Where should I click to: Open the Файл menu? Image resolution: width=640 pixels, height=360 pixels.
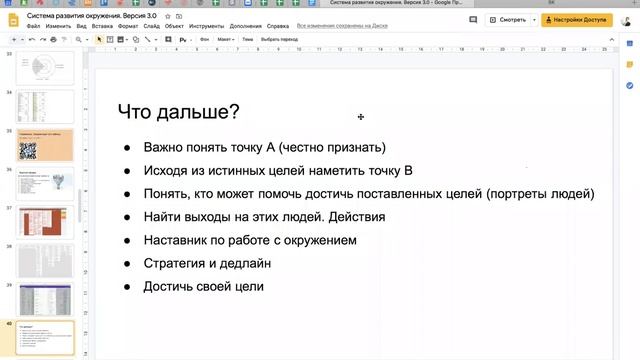33,26
